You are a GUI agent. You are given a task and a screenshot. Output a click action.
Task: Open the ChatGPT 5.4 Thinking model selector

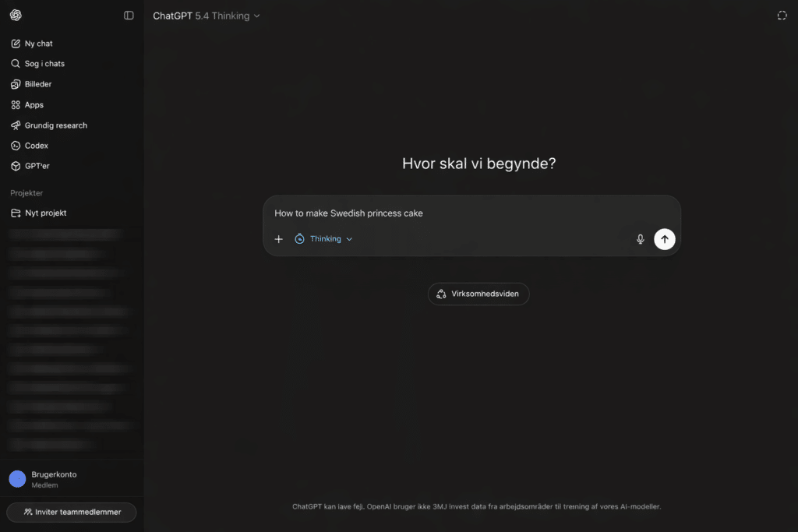(x=206, y=15)
